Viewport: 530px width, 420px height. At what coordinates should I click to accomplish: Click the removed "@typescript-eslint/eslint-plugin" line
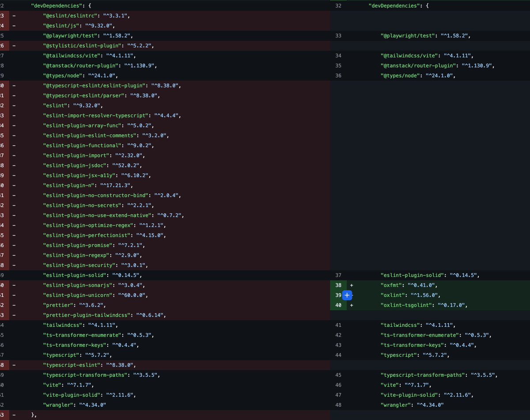(x=165, y=86)
